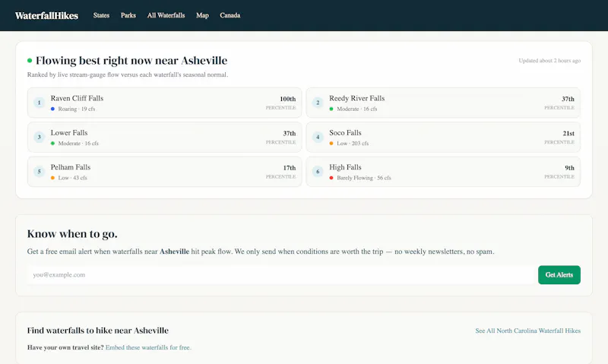
Task: Click orange Low dot under Soco Falls
Action: [x=331, y=144]
